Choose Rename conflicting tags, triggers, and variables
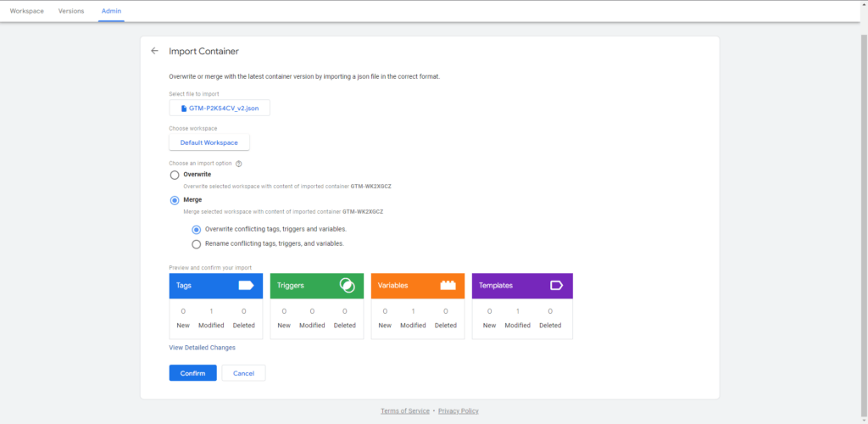Image resolution: width=868 pixels, height=424 pixels. tap(196, 244)
